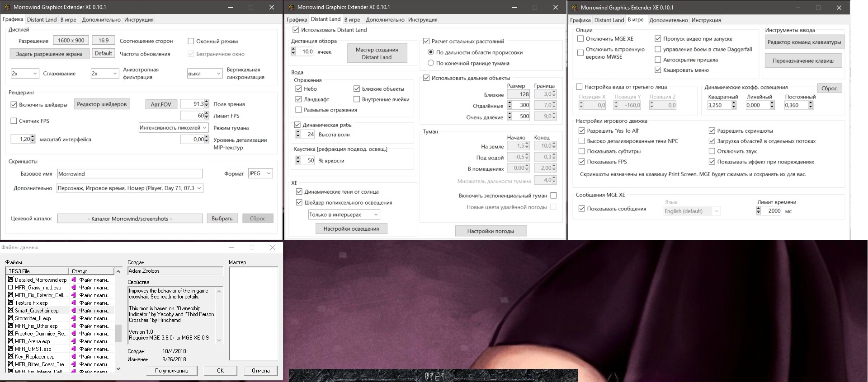Click the Базовое имя Morrowind field
Screen dimensions: 868x382
point(130,174)
